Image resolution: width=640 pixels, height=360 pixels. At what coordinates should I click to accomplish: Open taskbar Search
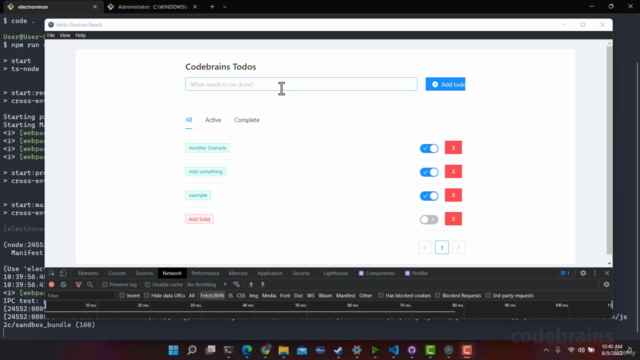pyautogui.click(x=192, y=350)
